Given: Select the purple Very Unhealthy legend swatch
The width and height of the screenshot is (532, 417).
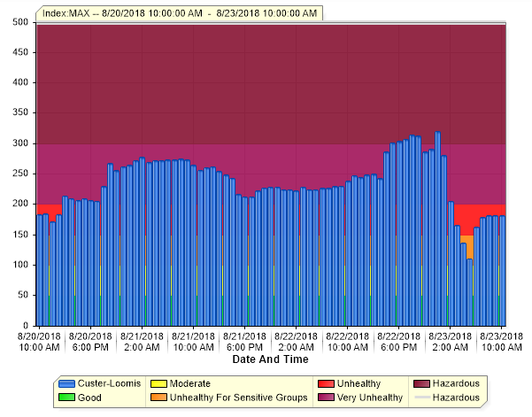Looking at the screenshot, I should 325,398.
